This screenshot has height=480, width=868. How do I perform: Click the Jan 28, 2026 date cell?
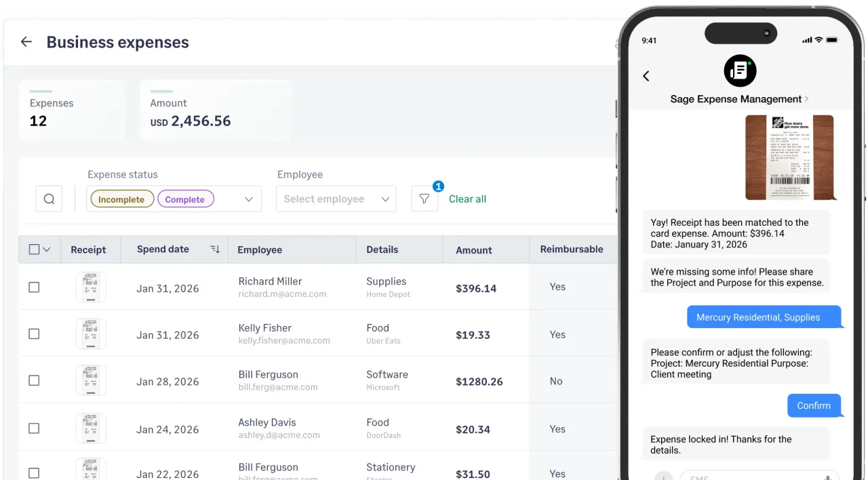(167, 382)
